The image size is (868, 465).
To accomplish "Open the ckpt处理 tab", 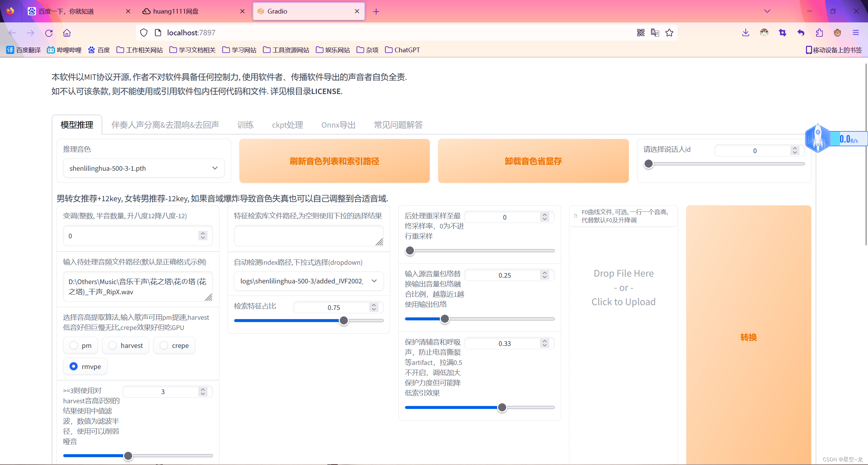I will pos(287,125).
